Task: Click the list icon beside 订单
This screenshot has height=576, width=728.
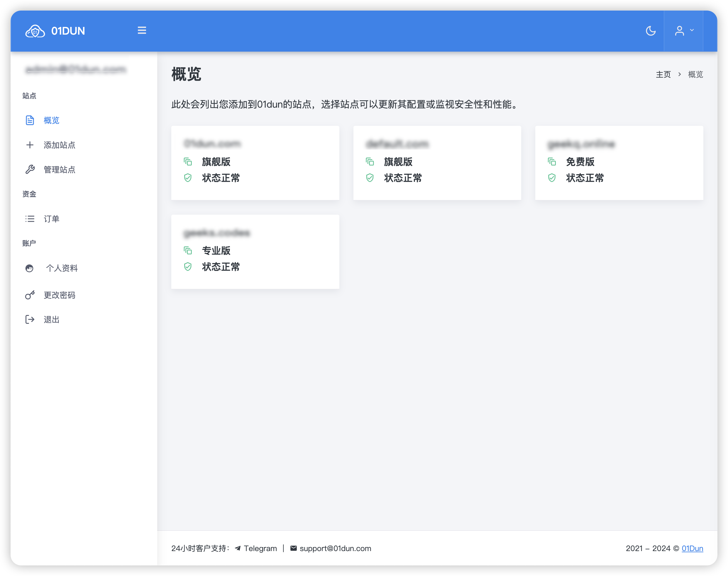Action: click(x=30, y=219)
